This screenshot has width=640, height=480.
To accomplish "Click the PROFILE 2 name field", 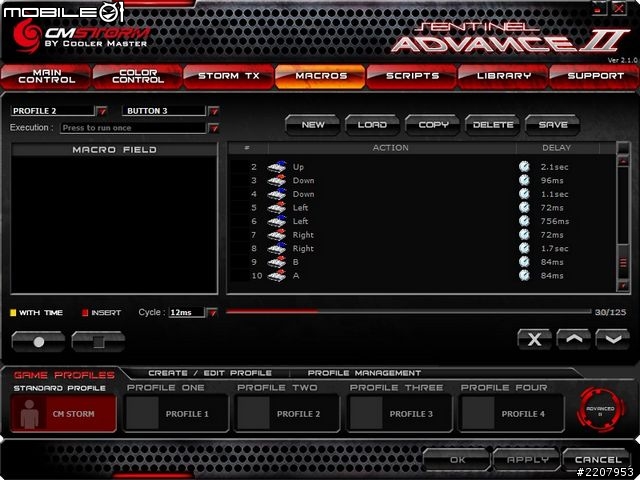I will pyautogui.click(x=53, y=111).
